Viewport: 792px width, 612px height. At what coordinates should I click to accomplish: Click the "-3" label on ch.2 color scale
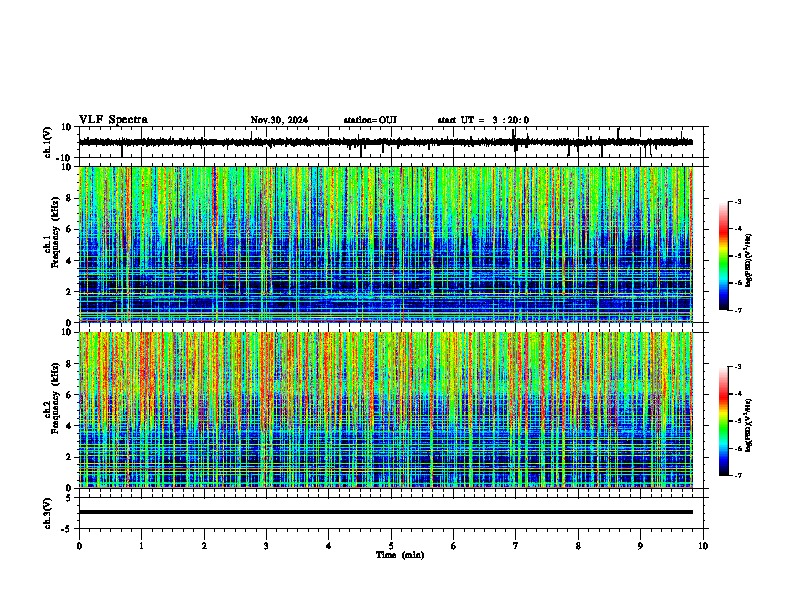738,367
